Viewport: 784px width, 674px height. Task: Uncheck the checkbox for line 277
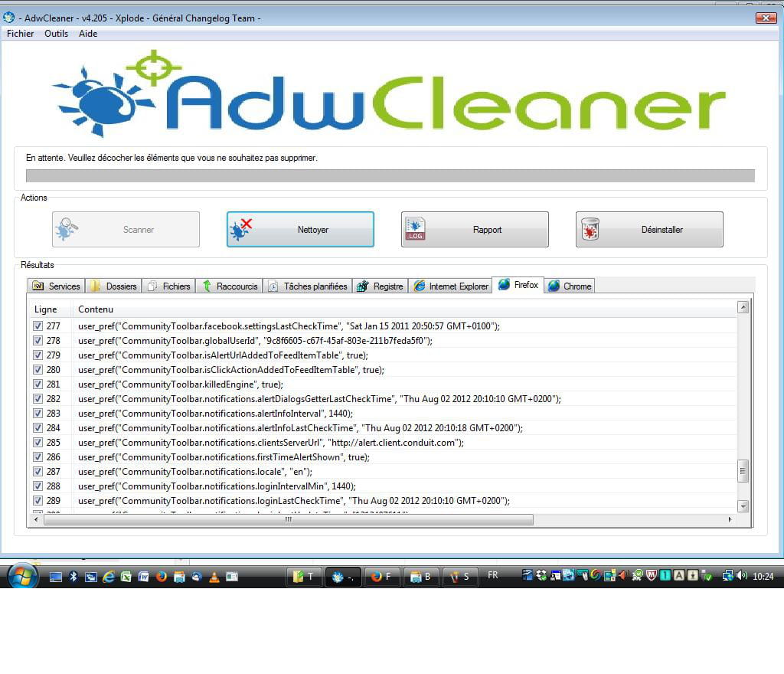(38, 326)
